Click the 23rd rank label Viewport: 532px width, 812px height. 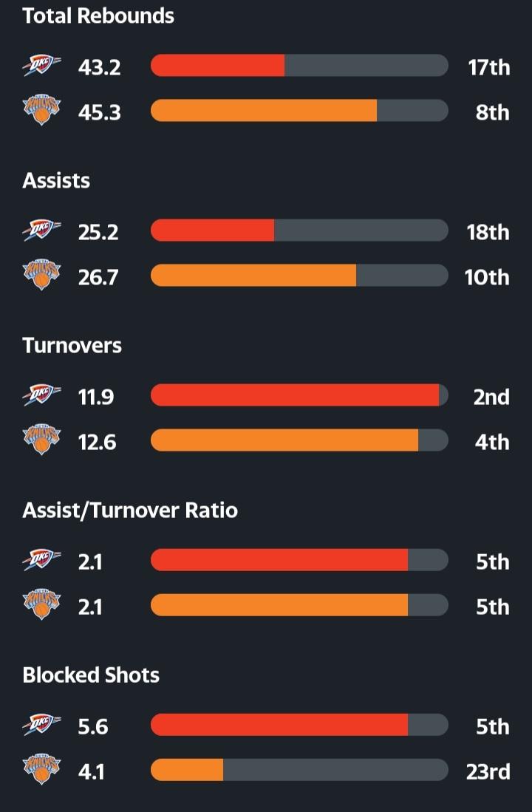(x=488, y=771)
